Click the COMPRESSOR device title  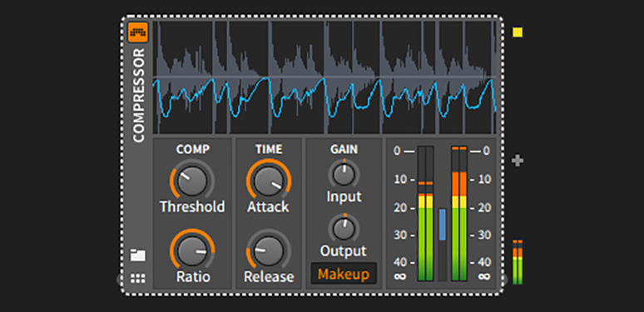click(139, 95)
